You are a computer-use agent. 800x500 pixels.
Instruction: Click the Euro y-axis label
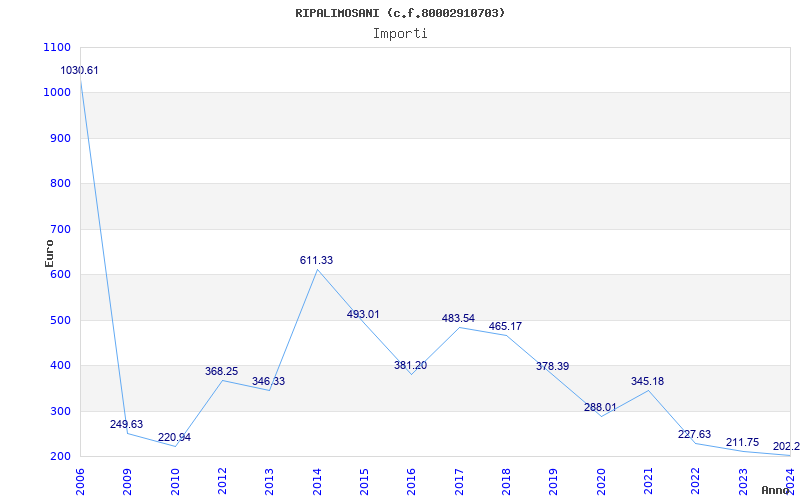click(x=49, y=252)
